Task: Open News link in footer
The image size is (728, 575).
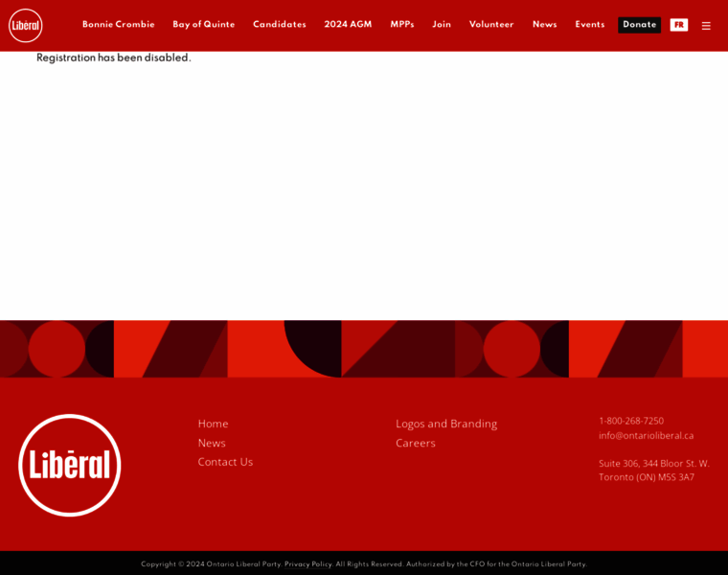Action: coord(212,443)
